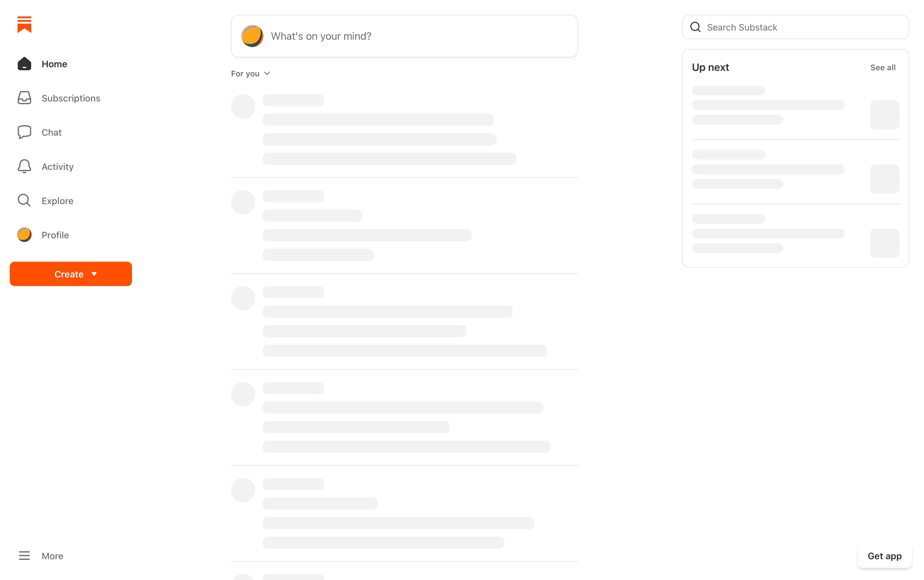Viewport: 924px width, 580px height.
Task: Open the Create button dropdown arrow
Action: 94,274
